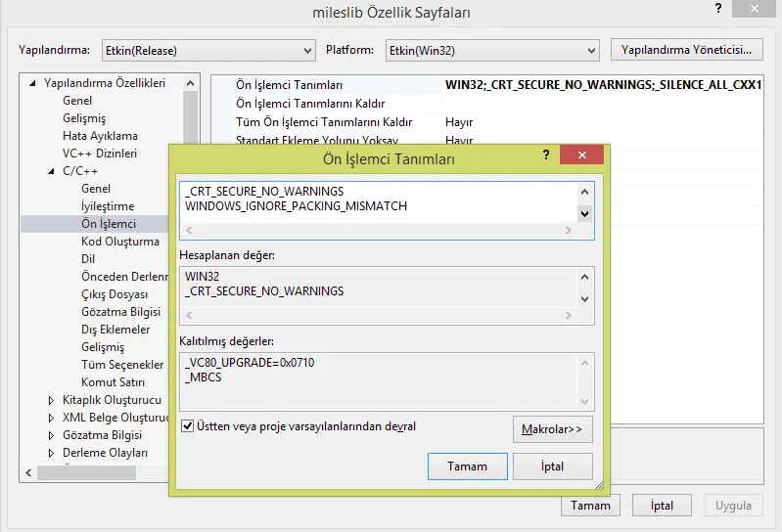Collapse the Yapılandırma Özellikleri tree node
This screenshot has height=532, width=782.
[33, 83]
